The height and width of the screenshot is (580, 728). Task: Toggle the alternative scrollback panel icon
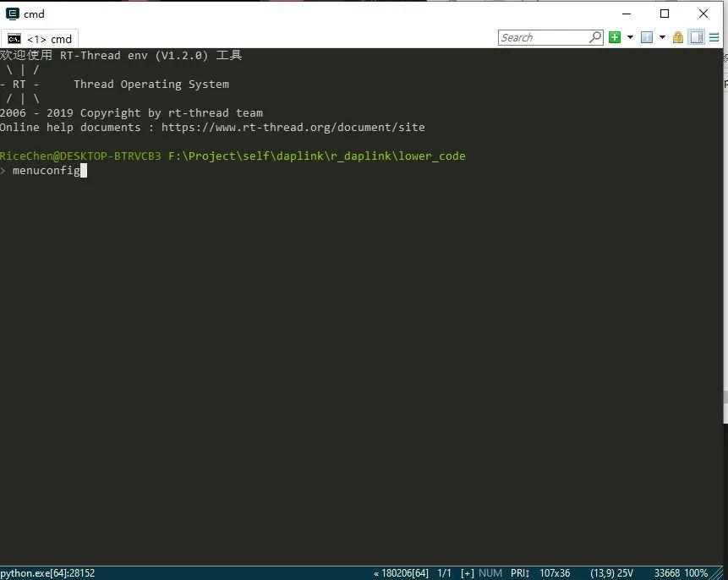(697, 37)
